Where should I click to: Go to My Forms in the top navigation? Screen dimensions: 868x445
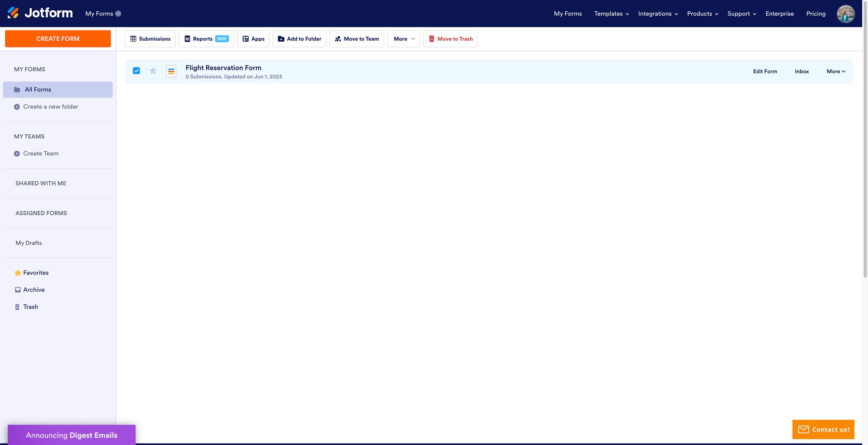coord(568,14)
